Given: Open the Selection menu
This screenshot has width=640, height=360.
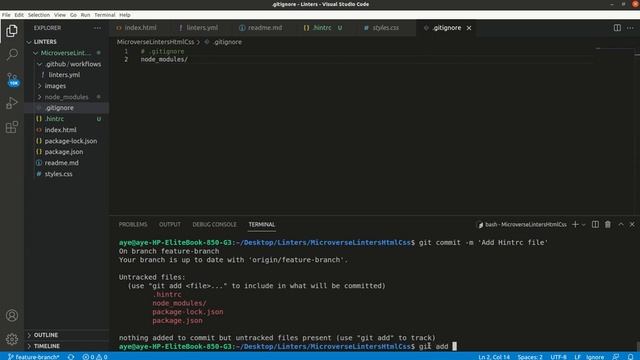Looking at the screenshot, I should (x=39, y=15).
